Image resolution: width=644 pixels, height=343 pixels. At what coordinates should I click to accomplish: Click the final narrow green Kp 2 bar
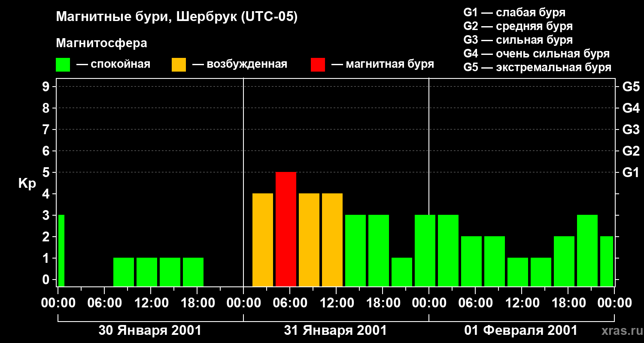[607, 261]
